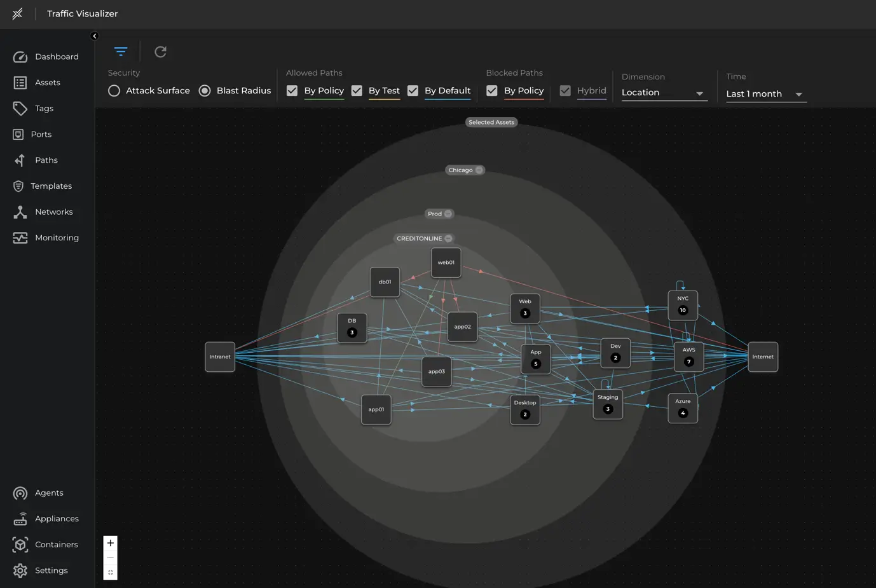Click the Monitoring chart icon
The width and height of the screenshot is (876, 588).
[20, 238]
